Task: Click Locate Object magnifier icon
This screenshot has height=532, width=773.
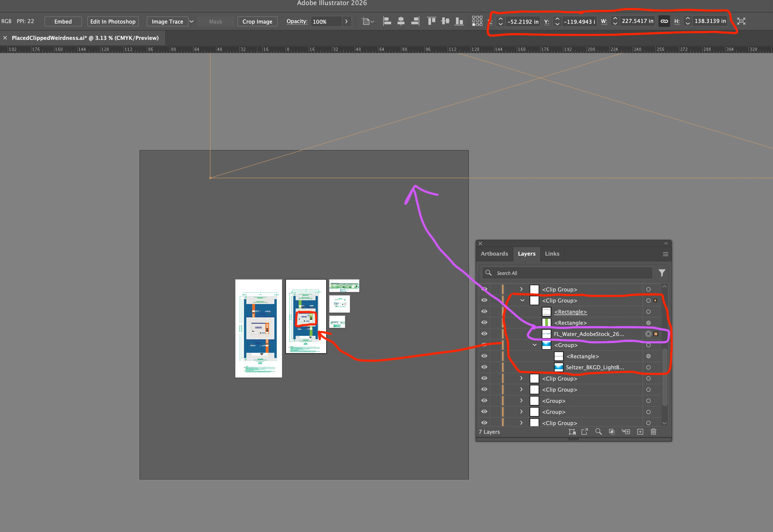Action: [x=598, y=432]
